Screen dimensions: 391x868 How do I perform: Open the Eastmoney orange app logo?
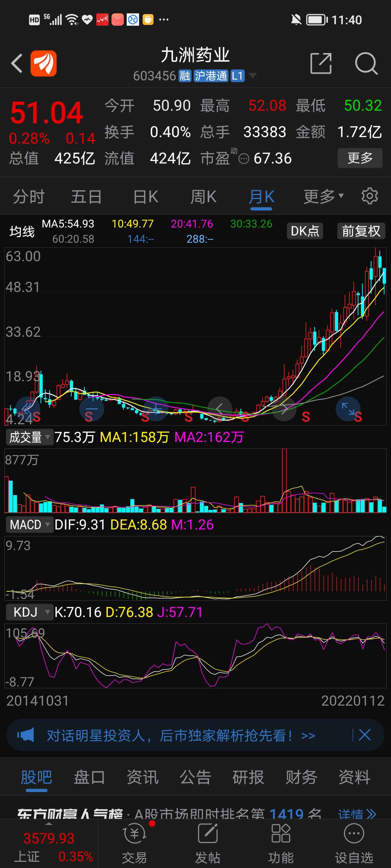pyautogui.click(x=43, y=64)
